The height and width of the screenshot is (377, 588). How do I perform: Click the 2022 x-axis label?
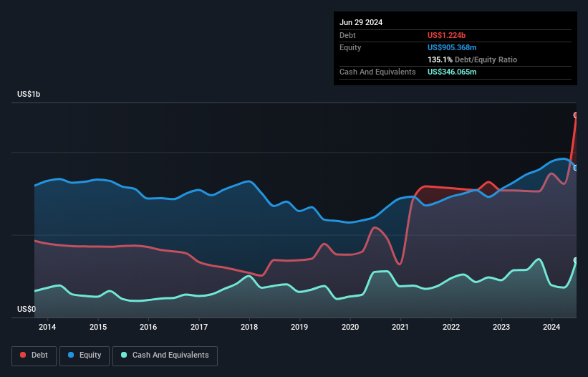(450, 327)
